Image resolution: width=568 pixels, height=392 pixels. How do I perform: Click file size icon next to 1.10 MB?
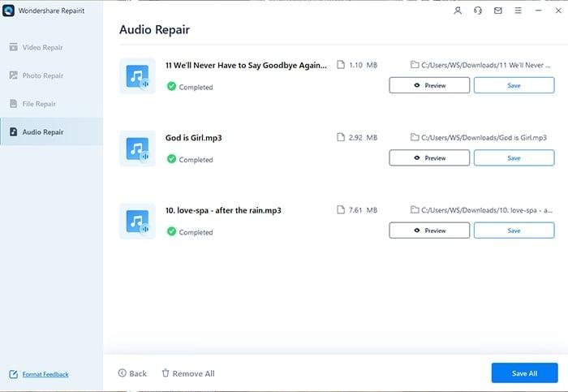[x=341, y=64]
